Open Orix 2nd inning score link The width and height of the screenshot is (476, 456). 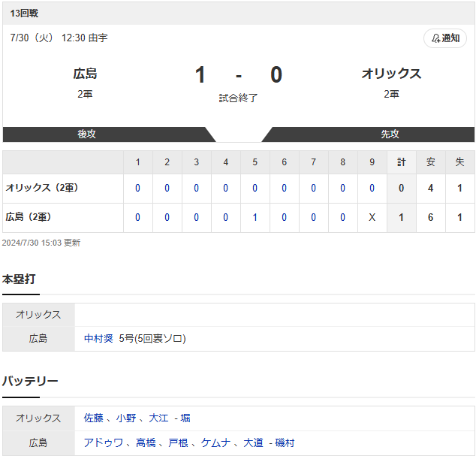tap(167, 189)
